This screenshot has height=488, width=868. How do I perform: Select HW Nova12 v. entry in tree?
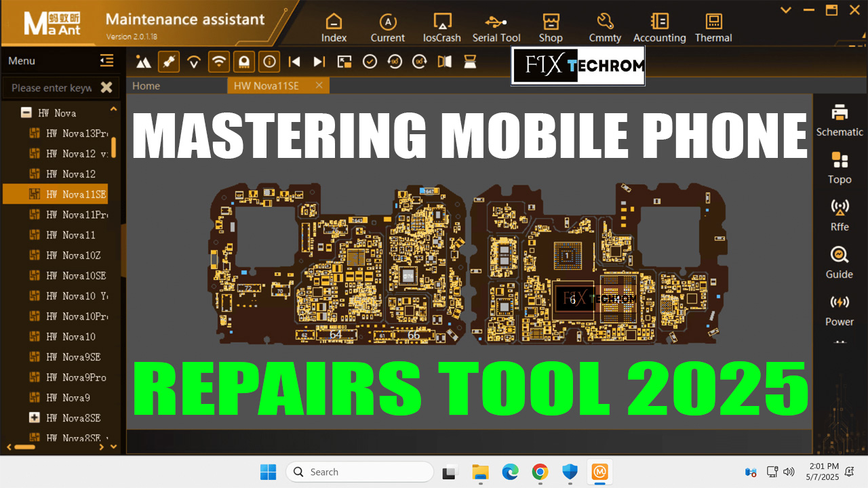69,153
